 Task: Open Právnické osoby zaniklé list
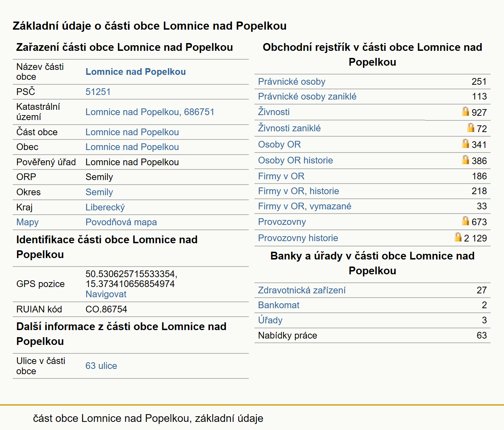[307, 96]
